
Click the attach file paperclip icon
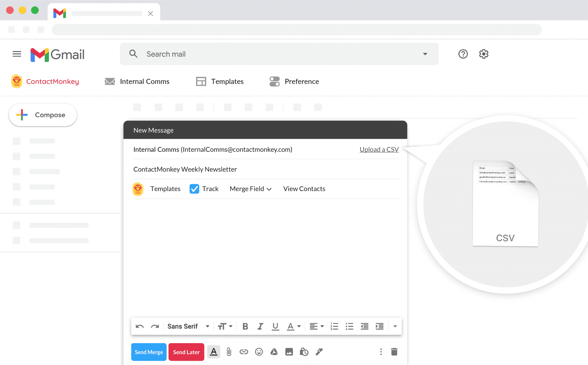tap(229, 352)
